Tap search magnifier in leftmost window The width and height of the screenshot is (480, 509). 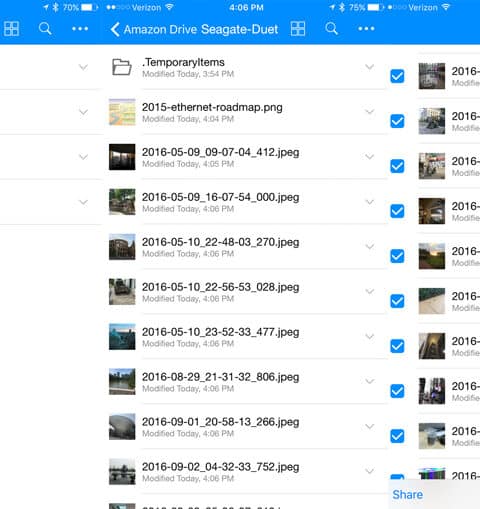45,29
